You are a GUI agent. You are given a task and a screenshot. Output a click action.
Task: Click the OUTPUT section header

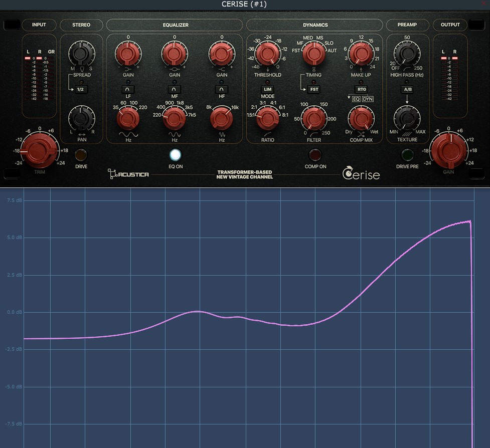tap(450, 25)
